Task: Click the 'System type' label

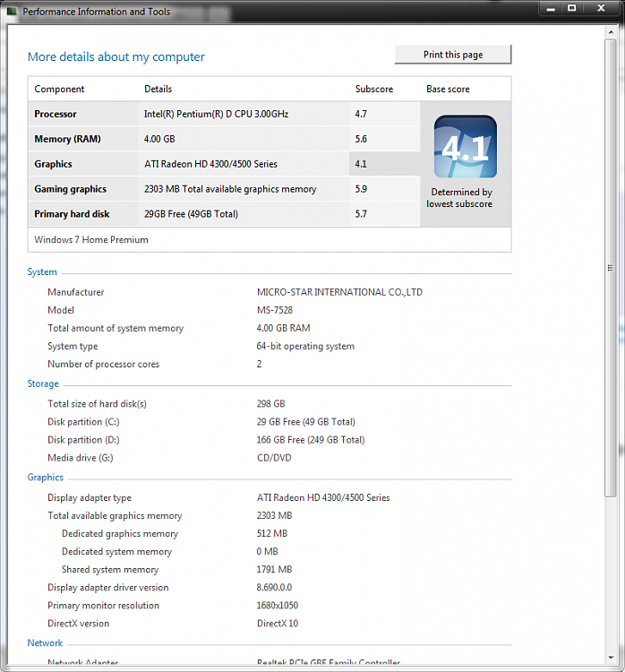Action: coord(73,346)
